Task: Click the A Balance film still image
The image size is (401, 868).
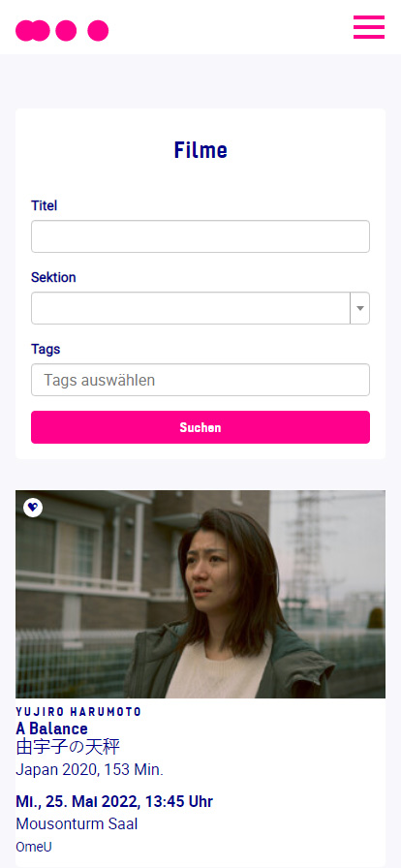Action: (x=200, y=594)
